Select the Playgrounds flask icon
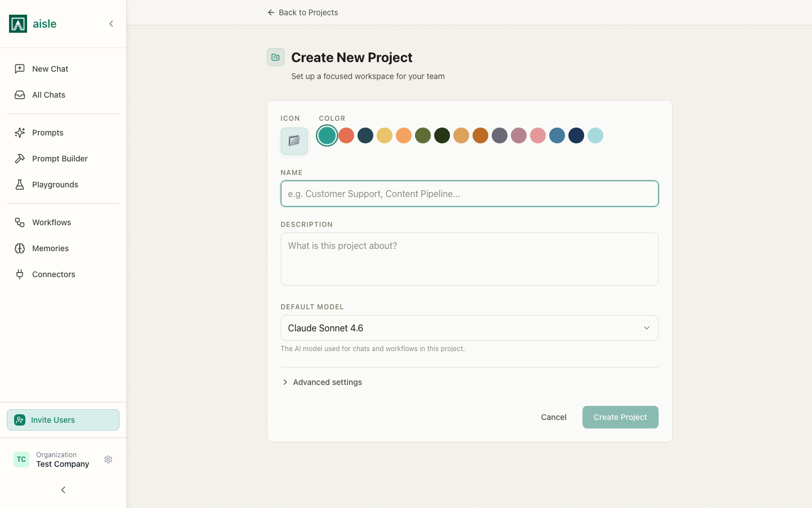 tap(20, 185)
